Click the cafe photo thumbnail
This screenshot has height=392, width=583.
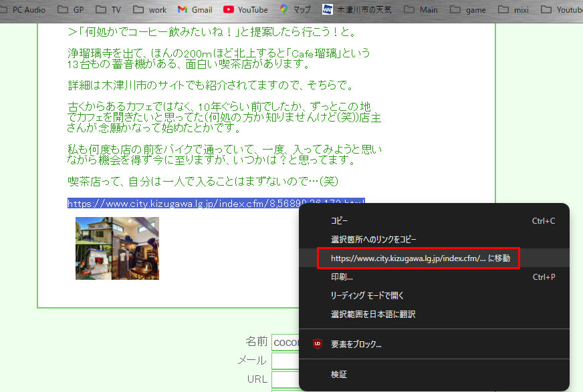pos(117,248)
